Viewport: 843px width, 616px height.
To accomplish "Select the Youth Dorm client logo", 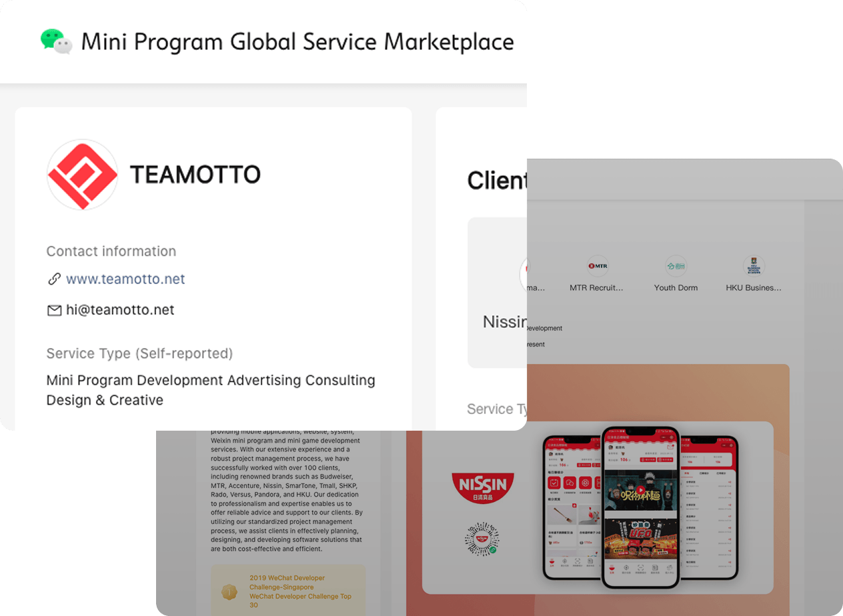I will tap(676, 265).
